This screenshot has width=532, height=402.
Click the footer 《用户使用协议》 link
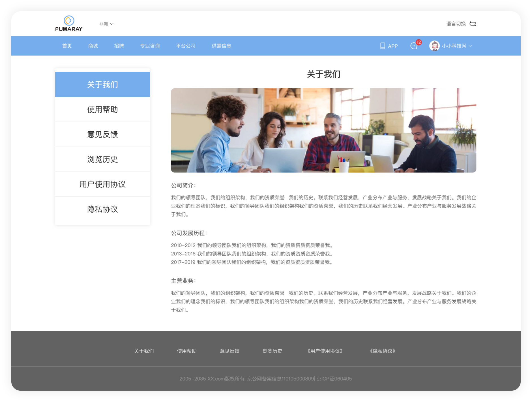325,351
